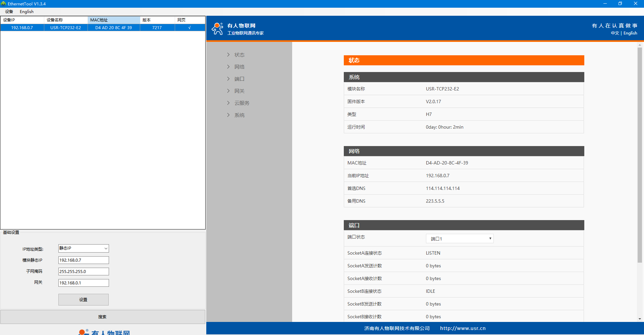Click the chevron icon beside 网络
The width and height of the screenshot is (644, 335).
(x=228, y=67)
